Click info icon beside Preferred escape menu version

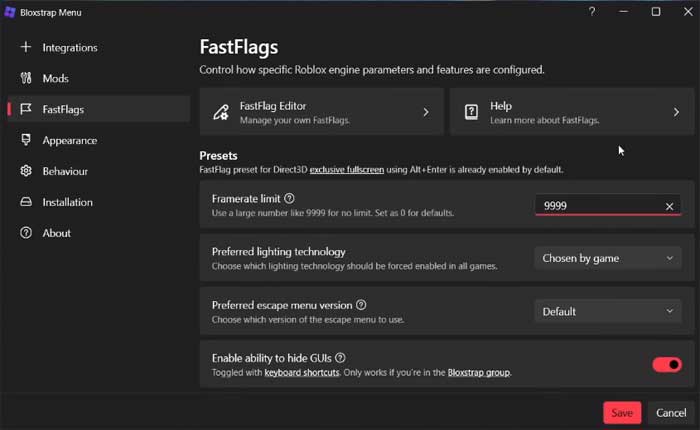(x=361, y=305)
